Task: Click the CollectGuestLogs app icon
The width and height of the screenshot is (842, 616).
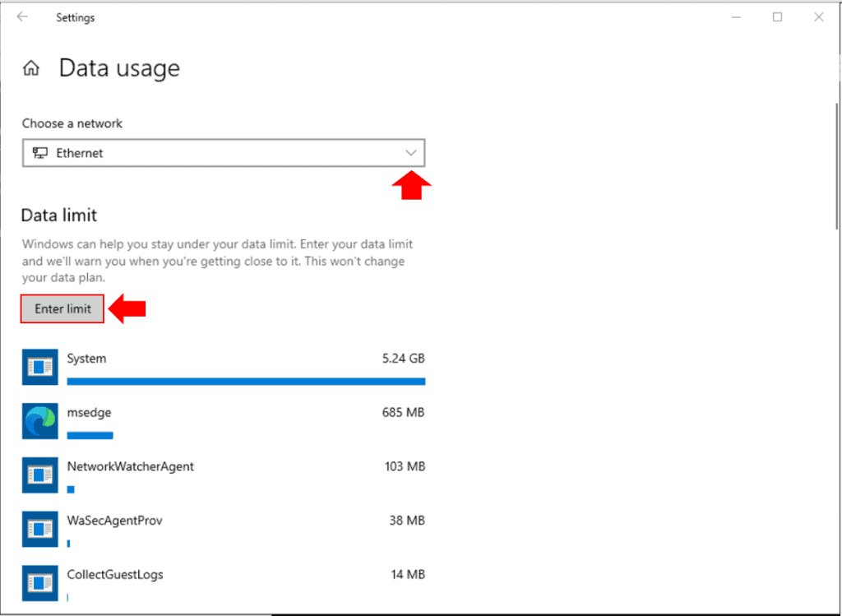Action: point(39,583)
